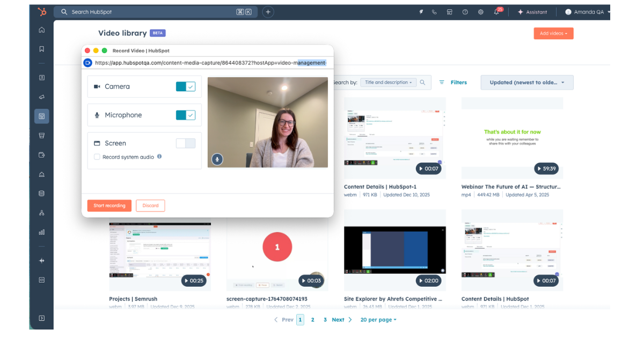
Task: Open the Marketplace icon in the navbar
Action: (x=449, y=11)
